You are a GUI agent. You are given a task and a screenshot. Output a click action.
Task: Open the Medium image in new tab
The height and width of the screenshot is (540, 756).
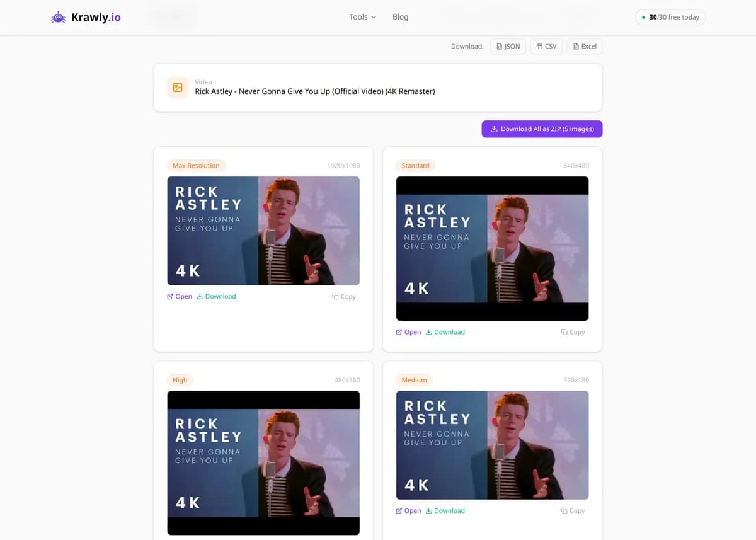pos(408,511)
